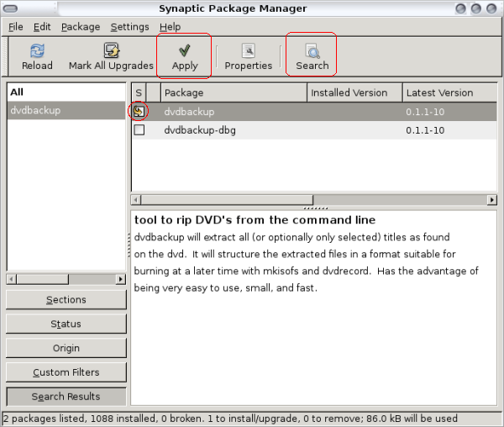The image size is (504, 427).
Task: Switch the filter view to Origin
Action: 66,348
